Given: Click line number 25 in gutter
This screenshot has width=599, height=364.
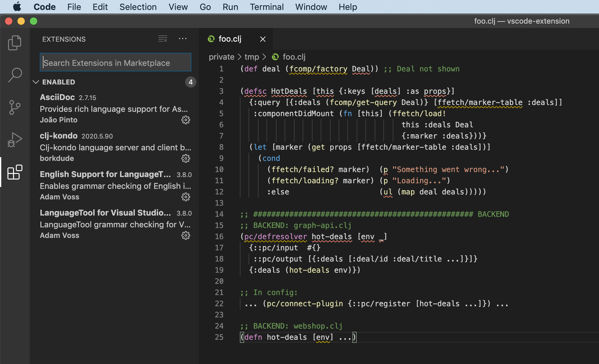Looking at the screenshot, I should 219,337.
